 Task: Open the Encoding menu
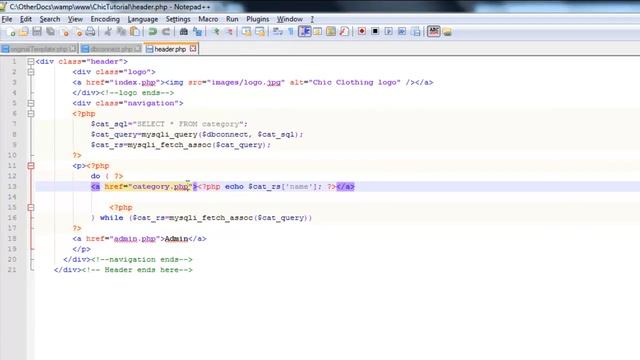pyautogui.click(x=105, y=19)
